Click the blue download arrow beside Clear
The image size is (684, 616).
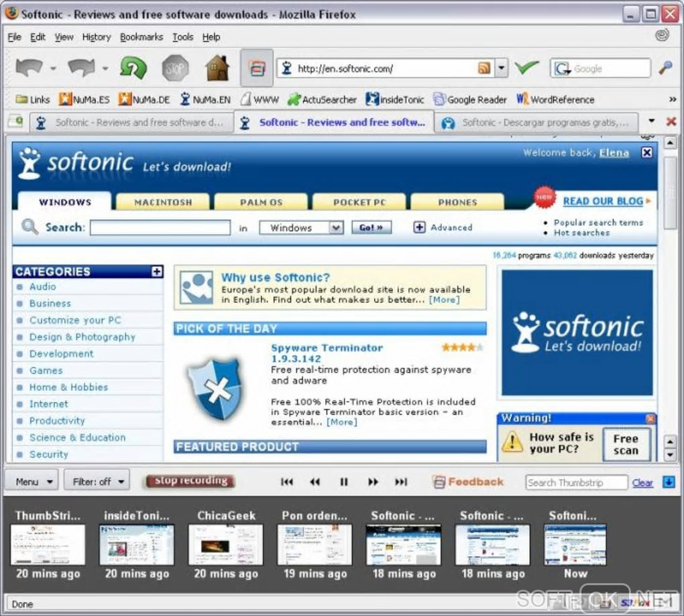[669, 482]
